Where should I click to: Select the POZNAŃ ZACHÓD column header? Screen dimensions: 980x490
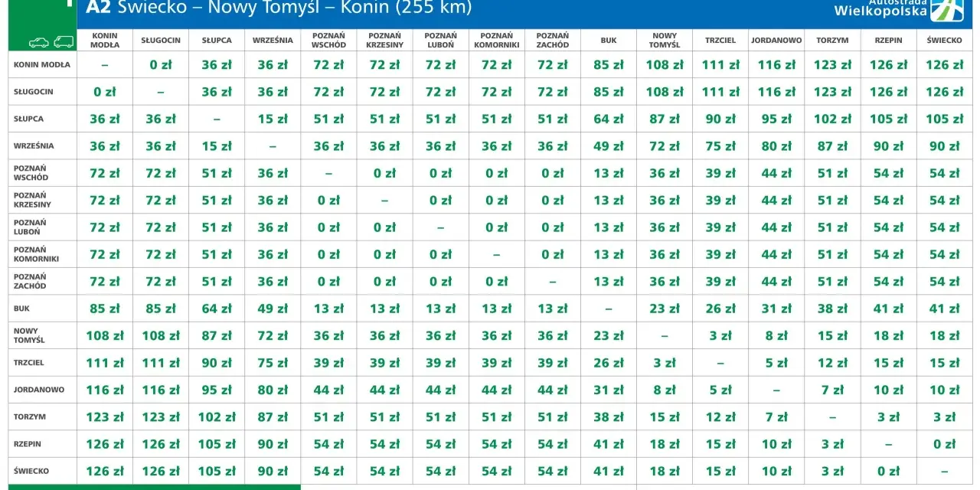point(552,40)
